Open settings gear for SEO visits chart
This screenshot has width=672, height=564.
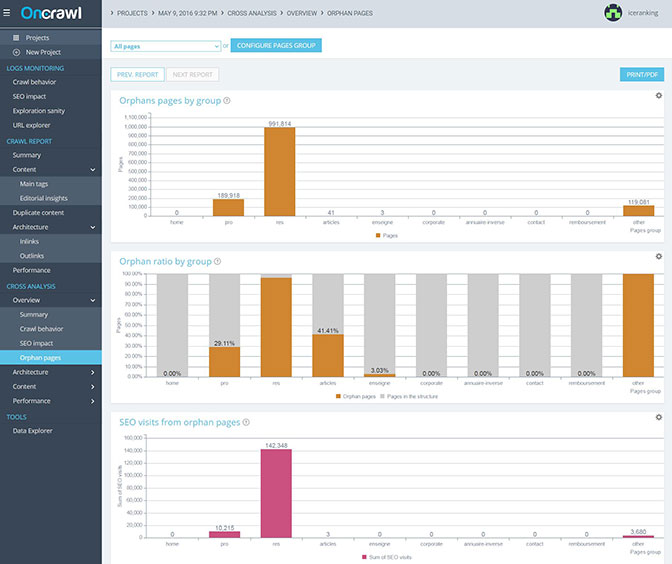coord(659,417)
